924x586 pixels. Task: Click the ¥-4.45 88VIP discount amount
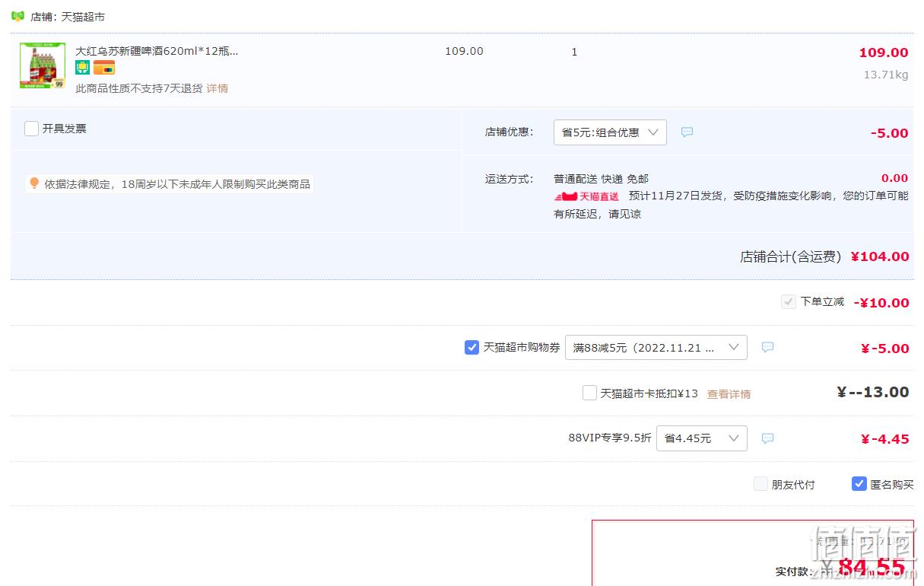coord(885,439)
